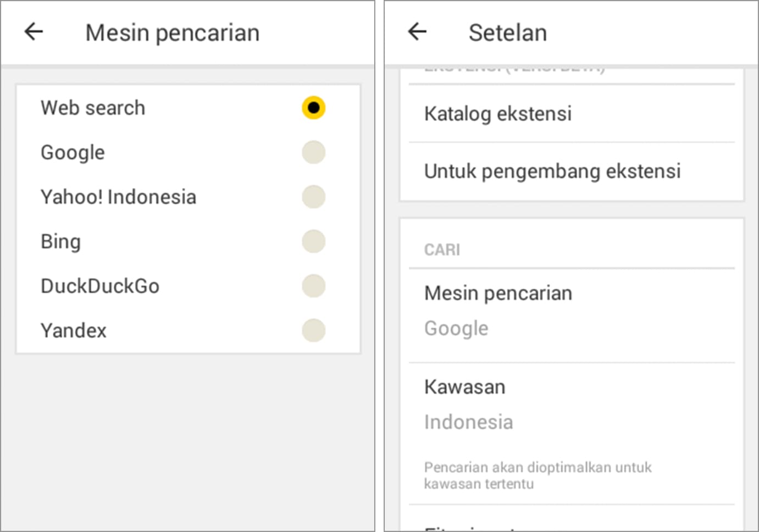Pick the DuckDuckGo radio button
Image resolution: width=759 pixels, height=532 pixels.
[x=313, y=286]
